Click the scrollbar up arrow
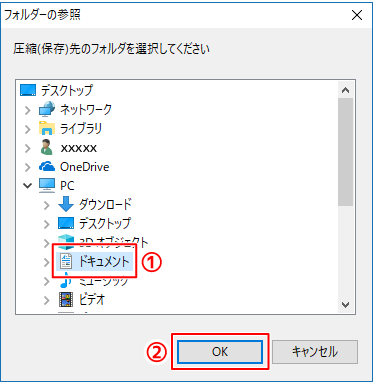 [346, 90]
